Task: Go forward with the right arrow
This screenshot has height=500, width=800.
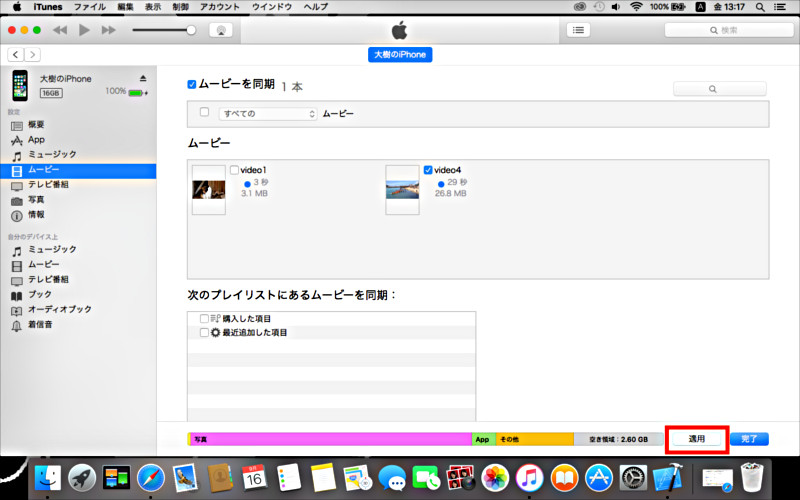Action: click(32, 55)
